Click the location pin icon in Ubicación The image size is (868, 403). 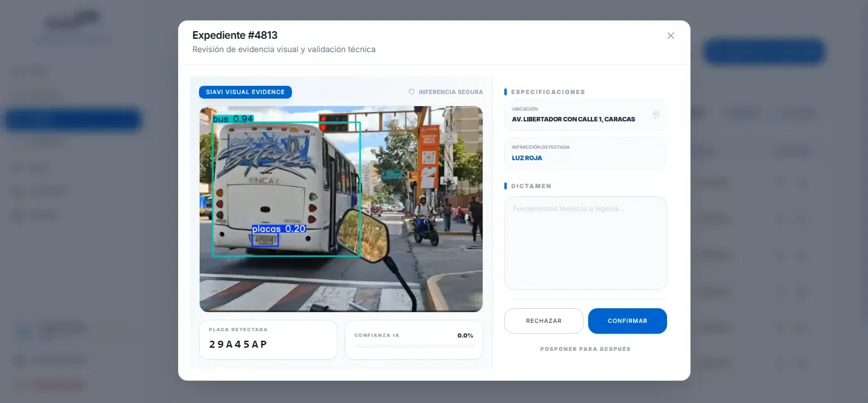pos(656,114)
